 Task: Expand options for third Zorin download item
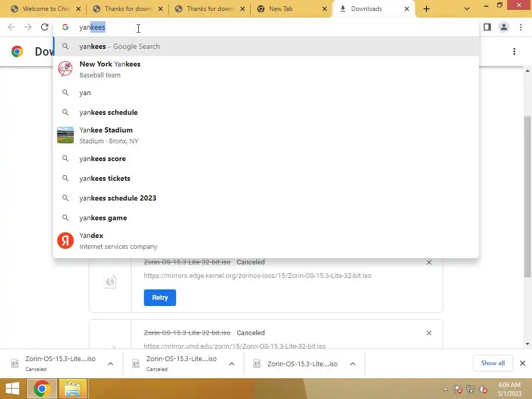click(353, 364)
